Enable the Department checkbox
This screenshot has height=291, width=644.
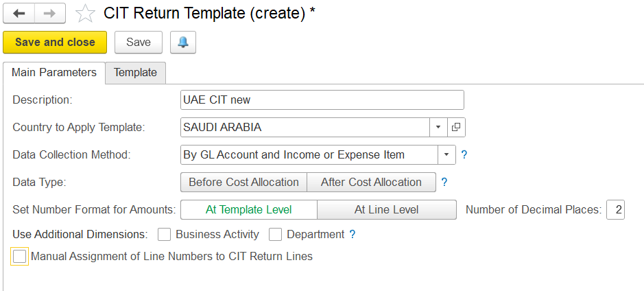tap(276, 235)
